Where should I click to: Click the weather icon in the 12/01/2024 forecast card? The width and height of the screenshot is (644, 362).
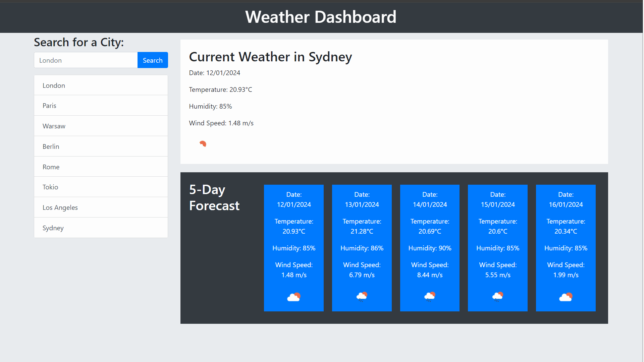(294, 297)
